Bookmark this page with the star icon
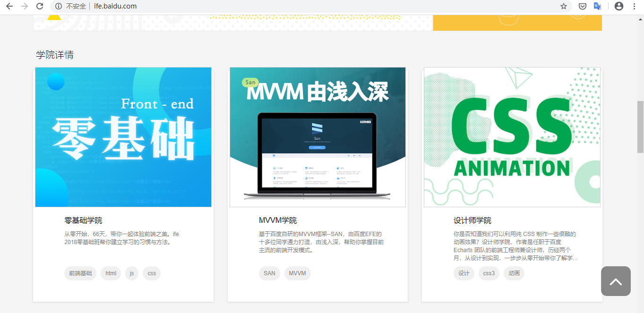644x313 pixels. point(564,6)
